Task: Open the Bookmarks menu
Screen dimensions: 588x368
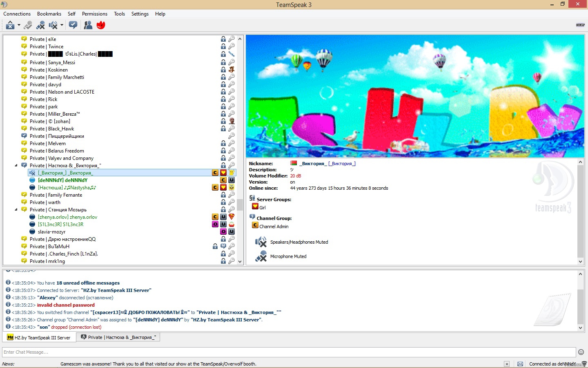Action: click(49, 14)
